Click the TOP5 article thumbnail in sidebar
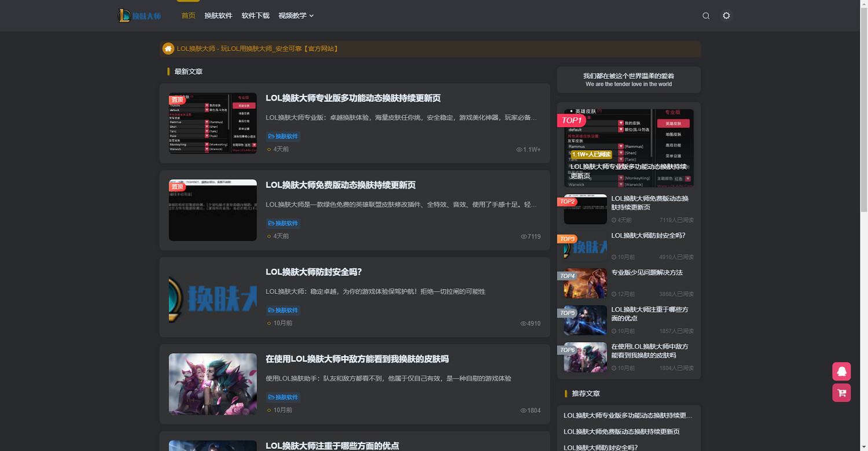Image resolution: width=868 pixels, height=451 pixels. pos(585,320)
